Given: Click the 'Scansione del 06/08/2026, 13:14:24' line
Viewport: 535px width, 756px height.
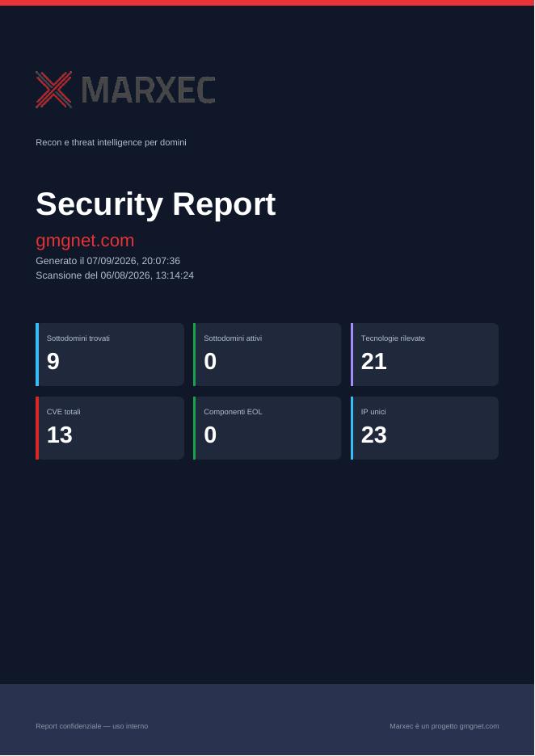Looking at the screenshot, I should [x=115, y=275].
